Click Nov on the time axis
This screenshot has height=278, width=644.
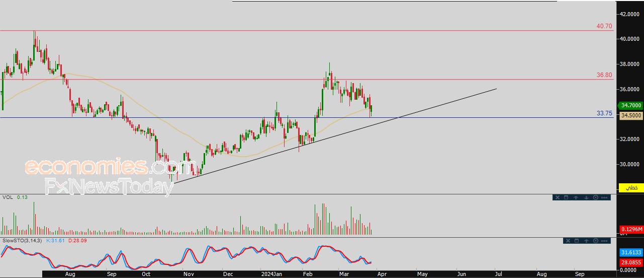[x=189, y=274]
